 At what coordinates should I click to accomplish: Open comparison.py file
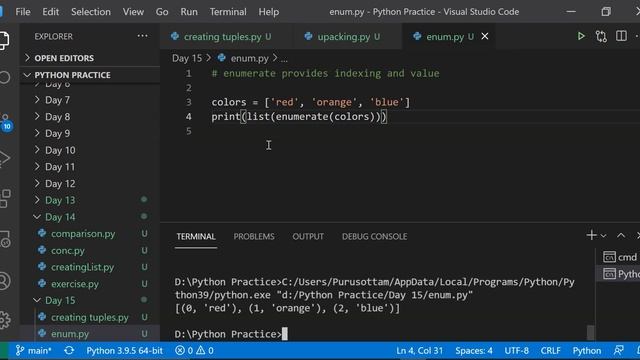[x=83, y=234]
